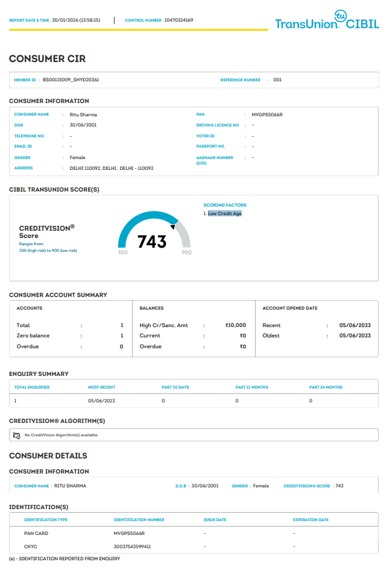The image size is (390, 588).
Task: Click the CREDITVISION Score label
Action: pyautogui.click(x=46, y=232)
